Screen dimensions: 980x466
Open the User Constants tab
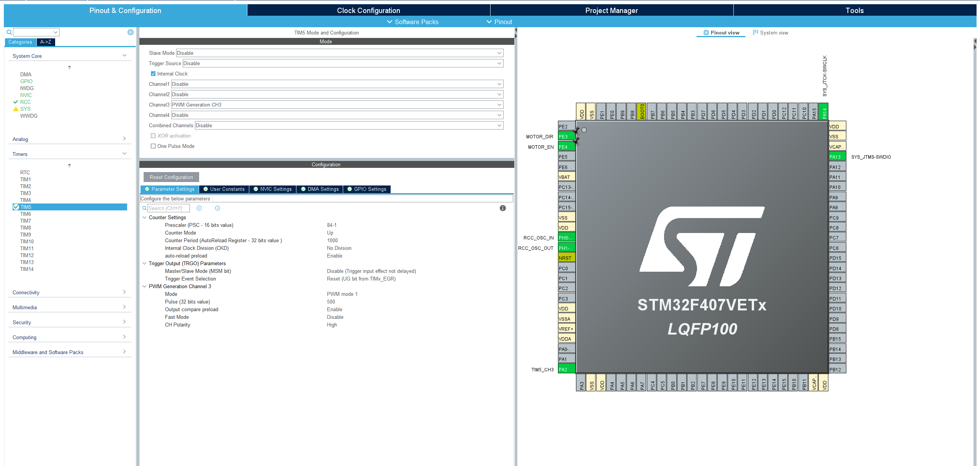pos(224,189)
